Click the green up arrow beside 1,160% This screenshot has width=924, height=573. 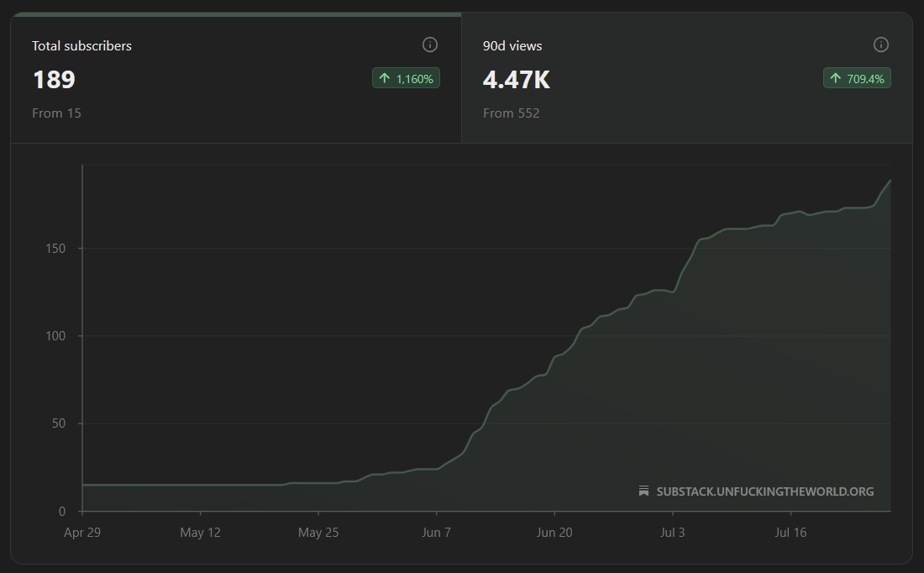(x=385, y=78)
